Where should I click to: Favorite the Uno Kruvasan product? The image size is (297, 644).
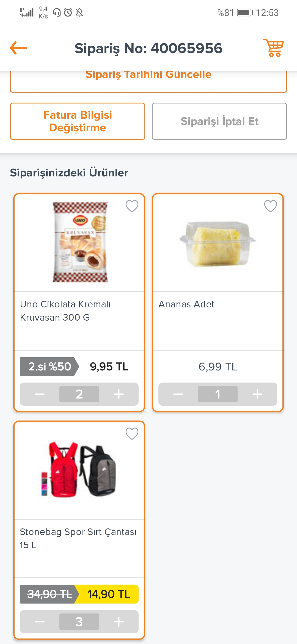pyautogui.click(x=132, y=206)
